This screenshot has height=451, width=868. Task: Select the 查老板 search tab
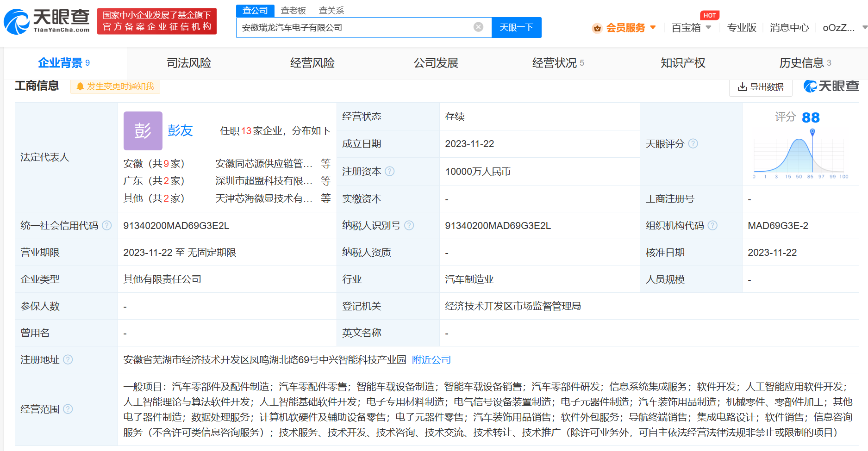(x=293, y=10)
